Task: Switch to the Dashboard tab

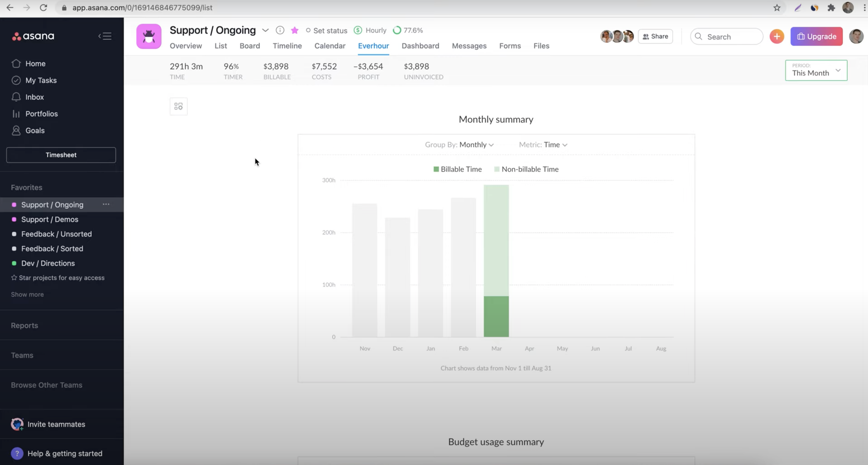Action: coord(420,46)
